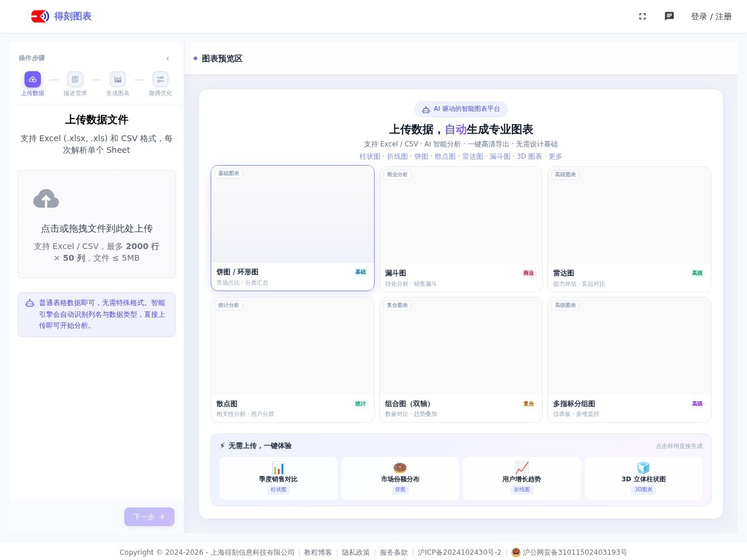Image resolution: width=747 pixels, height=560 pixels.
Task: Collapse the 操作步骤 sidebar panel
Action: pyautogui.click(x=167, y=58)
